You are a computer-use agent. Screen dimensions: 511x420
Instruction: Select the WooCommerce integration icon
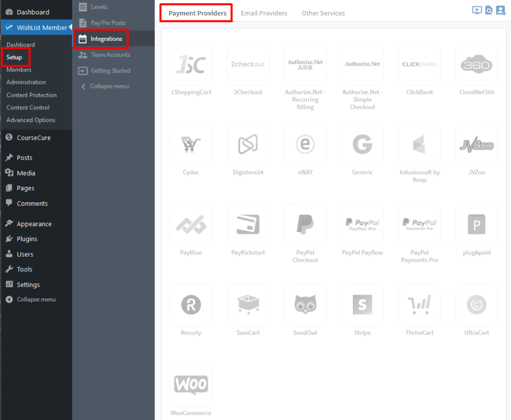[191, 386]
